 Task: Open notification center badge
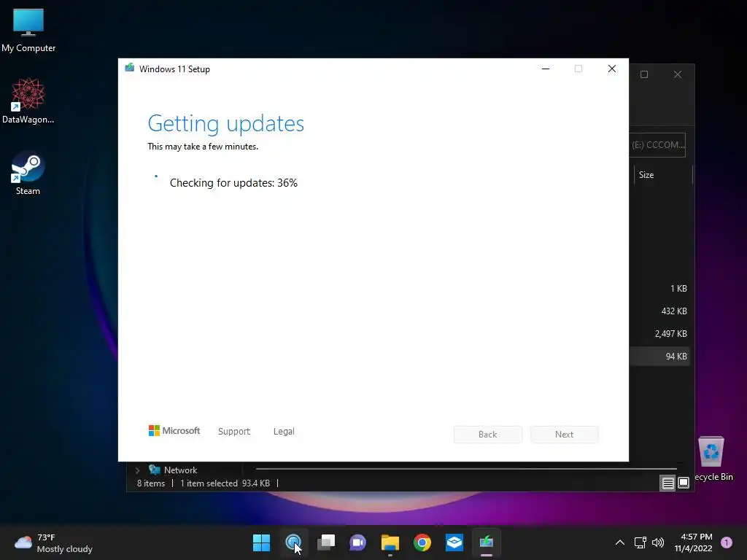click(727, 542)
